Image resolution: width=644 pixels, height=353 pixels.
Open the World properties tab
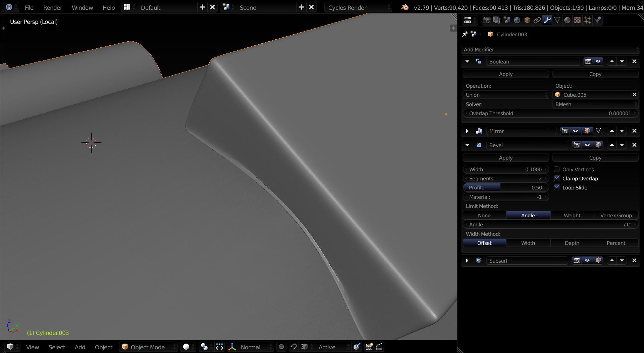[x=517, y=20]
